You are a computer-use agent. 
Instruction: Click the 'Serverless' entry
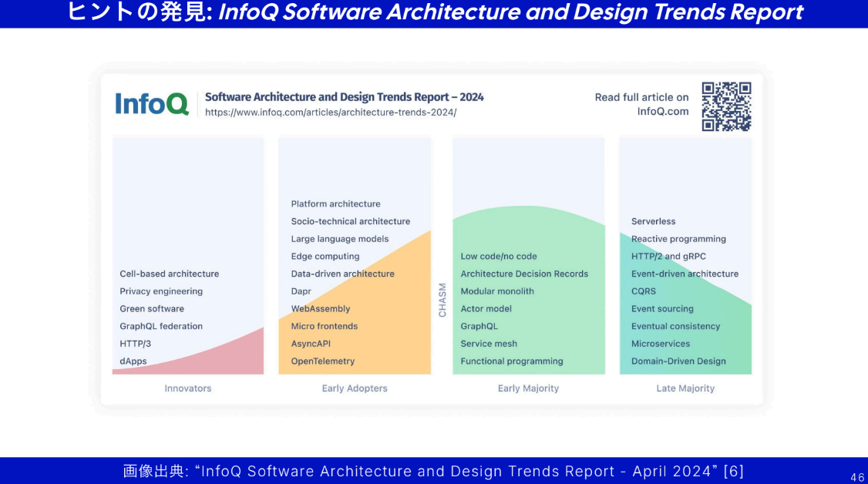(653, 221)
